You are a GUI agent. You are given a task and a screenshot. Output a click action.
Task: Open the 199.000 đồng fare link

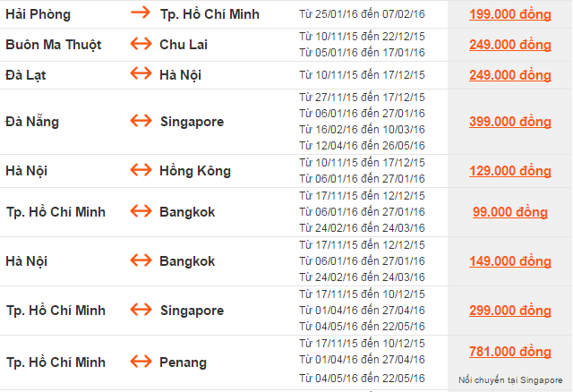[509, 14]
